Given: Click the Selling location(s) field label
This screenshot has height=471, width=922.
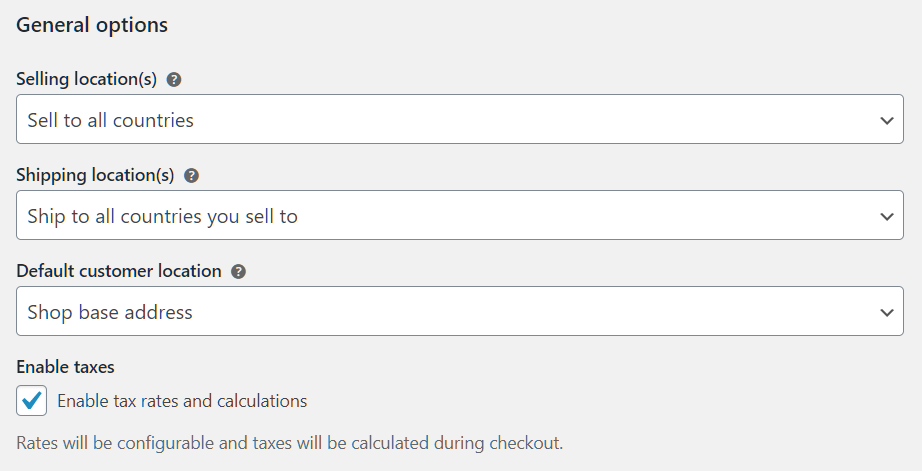Looking at the screenshot, I should (86, 79).
